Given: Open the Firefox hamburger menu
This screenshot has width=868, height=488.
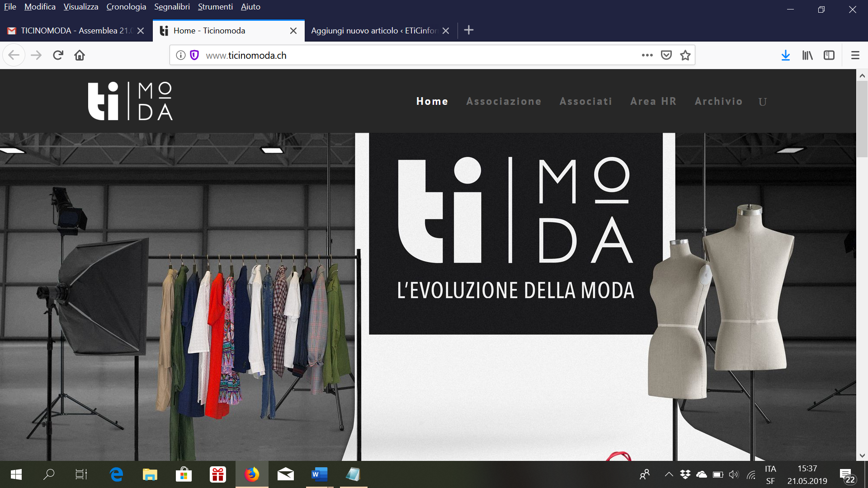Looking at the screenshot, I should click(x=855, y=55).
